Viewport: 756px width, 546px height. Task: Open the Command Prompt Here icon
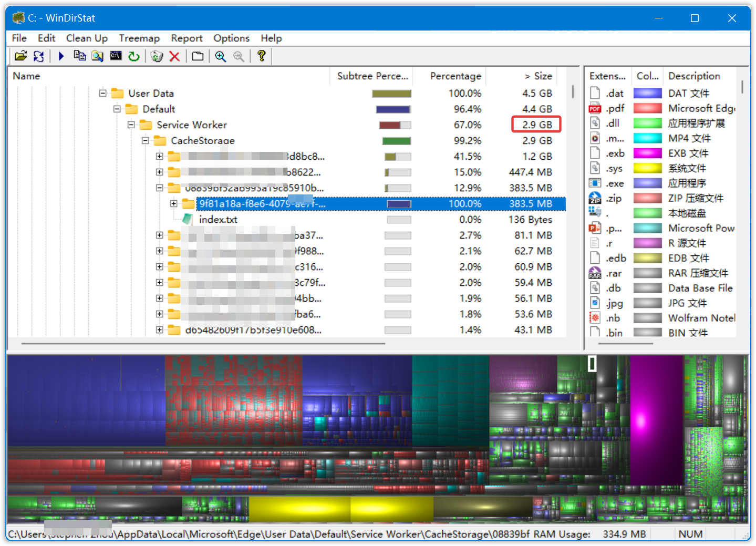tap(116, 56)
